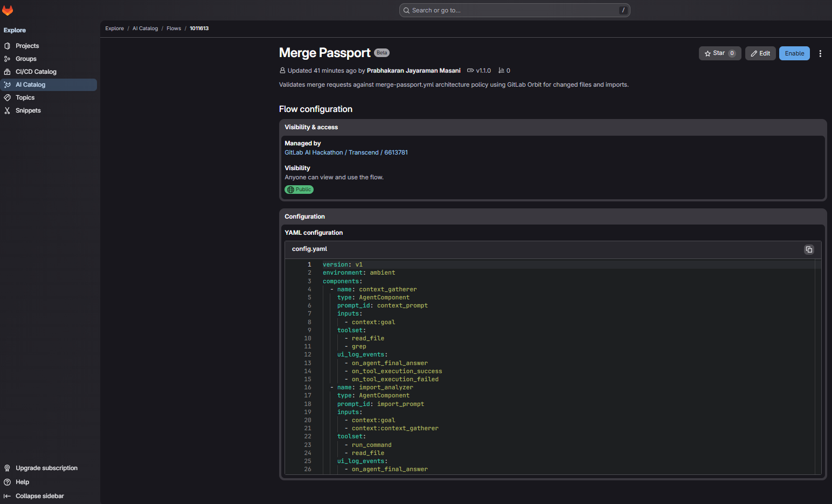
Task: Go to Explore breadcrumb
Action: 114,29
